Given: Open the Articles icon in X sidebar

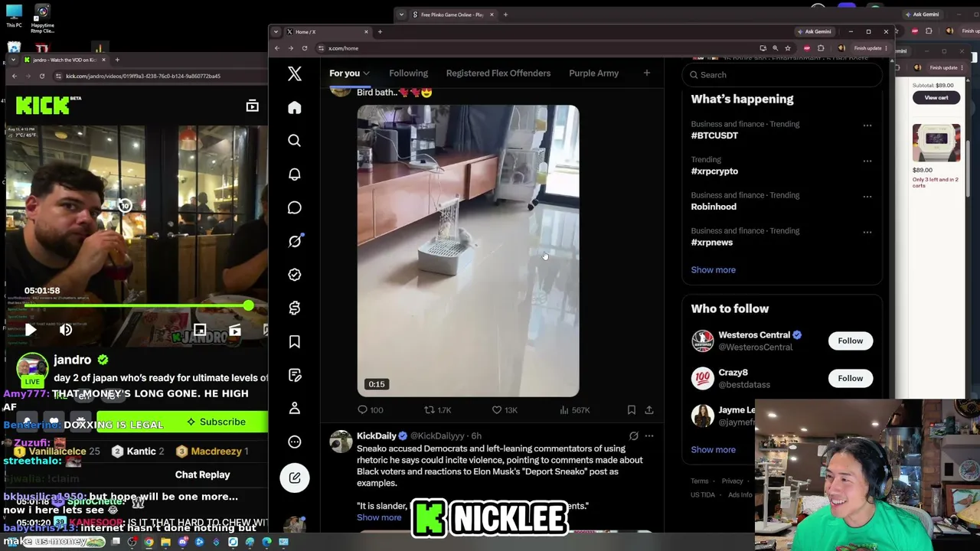Looking at the screenshot, I should coord(295,375).
